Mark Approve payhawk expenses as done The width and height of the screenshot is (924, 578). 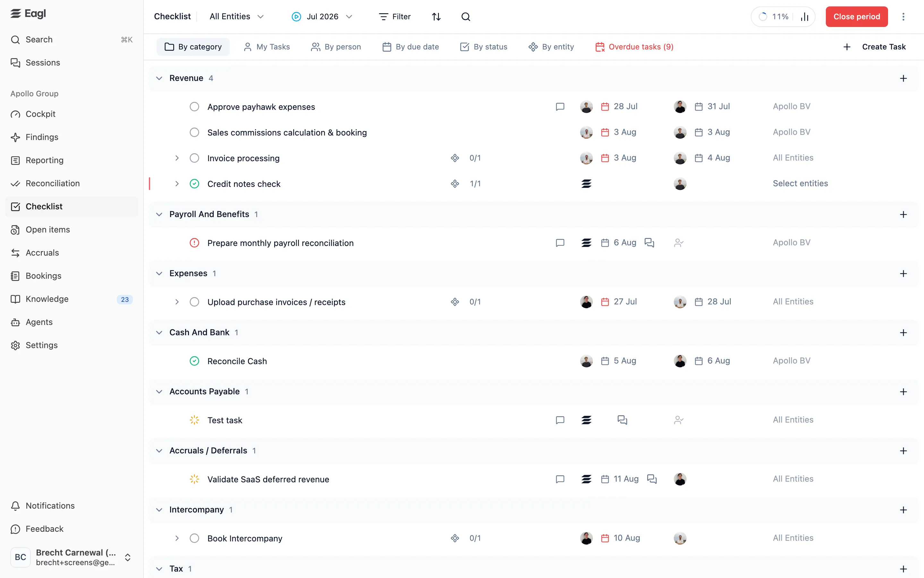[x=194, y=107]
